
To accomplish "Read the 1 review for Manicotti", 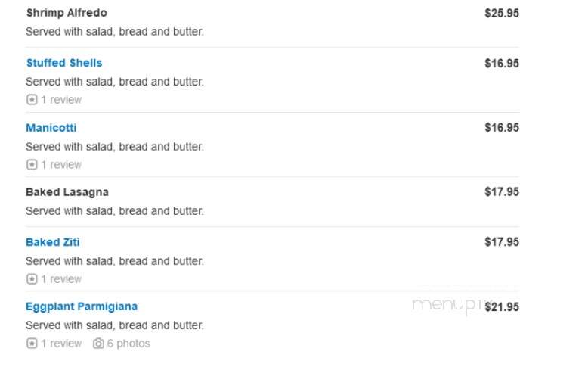I will coord(61,164).
